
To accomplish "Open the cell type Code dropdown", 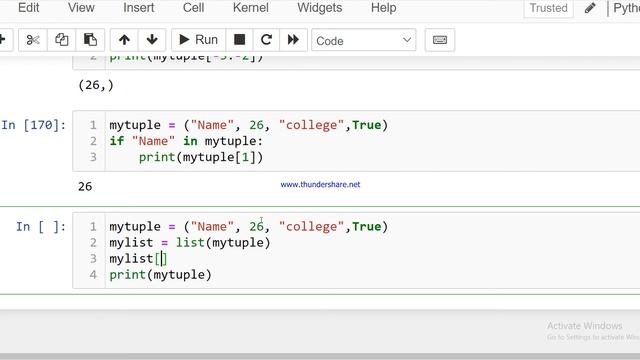I will point(363,40).
